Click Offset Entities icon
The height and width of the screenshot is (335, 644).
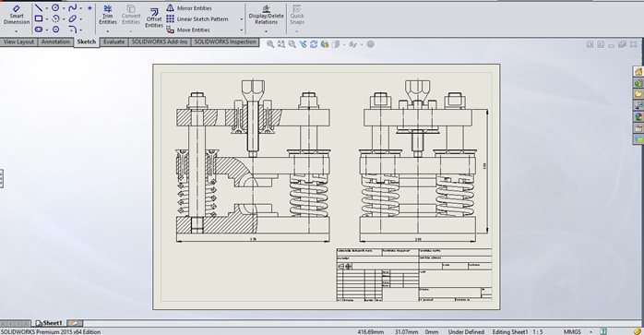tap(154, 18)
